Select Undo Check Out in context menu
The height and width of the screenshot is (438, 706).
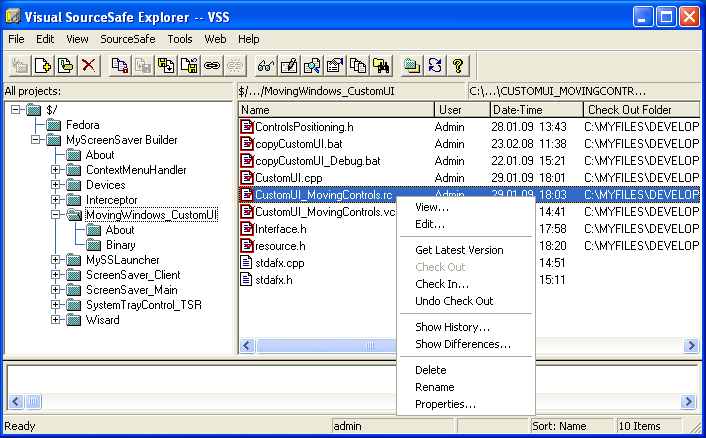click(466, 301)
